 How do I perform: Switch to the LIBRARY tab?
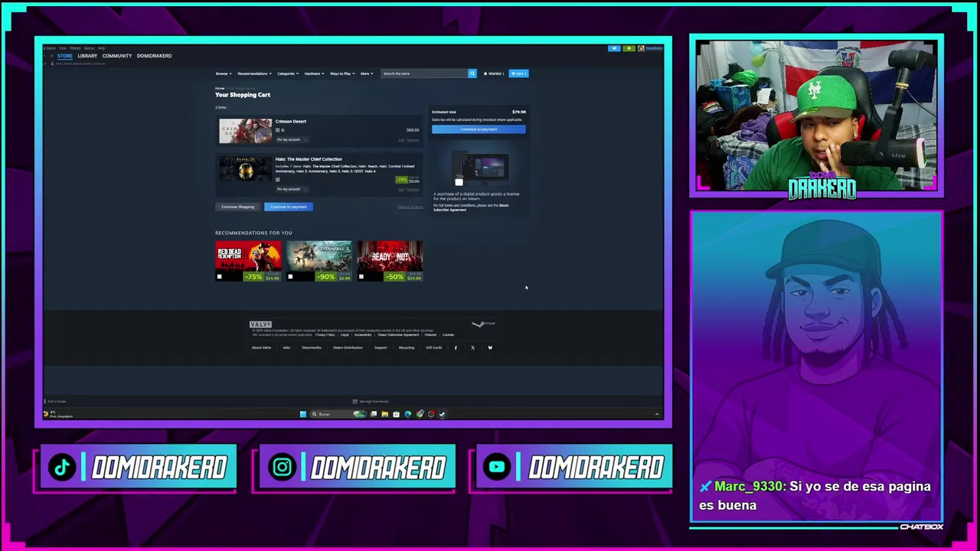click(x=87, y=56)
